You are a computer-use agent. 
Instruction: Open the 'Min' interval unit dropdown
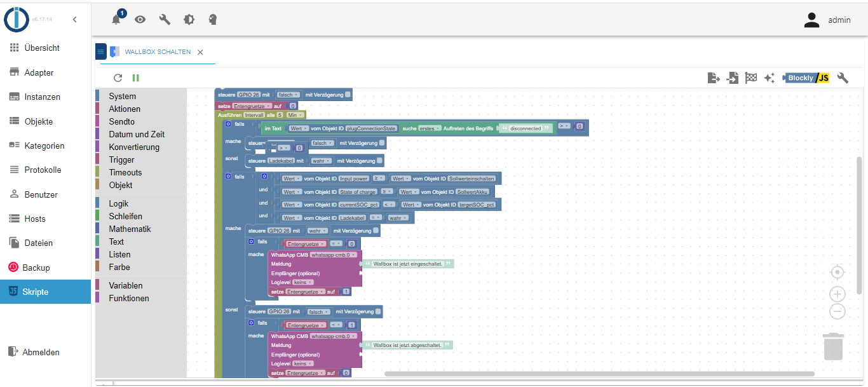(x=295, y=115)
